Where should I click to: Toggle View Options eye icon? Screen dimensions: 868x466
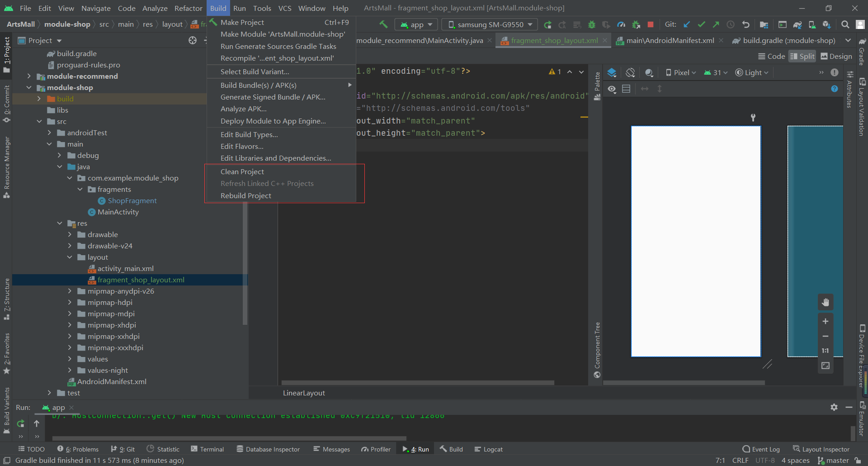[x=612, y=89]
